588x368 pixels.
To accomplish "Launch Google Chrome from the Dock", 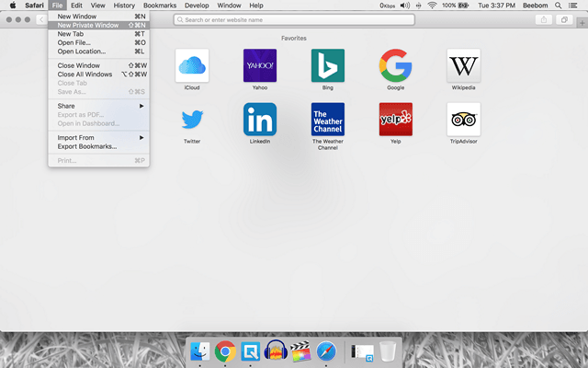I will click(224, 351).
